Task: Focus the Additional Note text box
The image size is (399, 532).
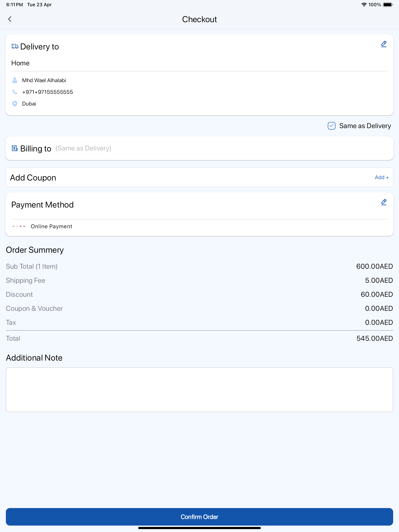Action: pyautogui.click(x=199, y=389)
